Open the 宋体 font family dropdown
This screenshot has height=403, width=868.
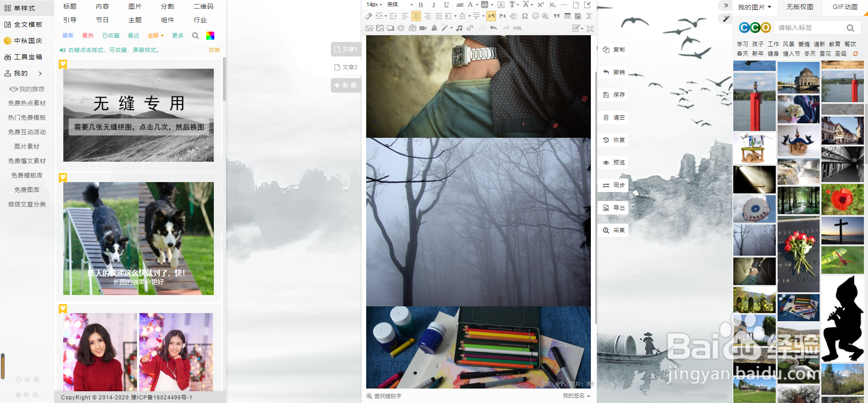[400, 5]
